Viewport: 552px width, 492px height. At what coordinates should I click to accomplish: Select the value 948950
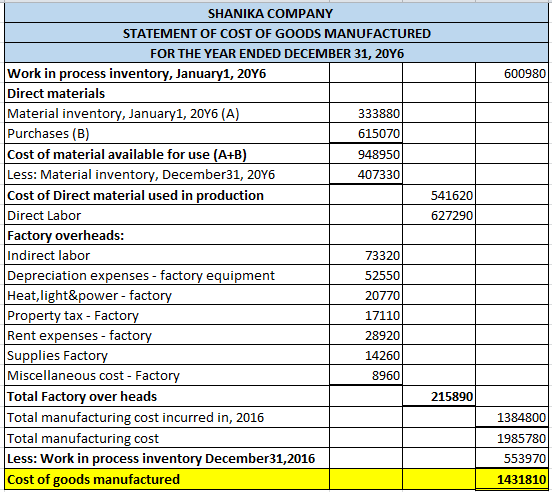tap(379, 154)
